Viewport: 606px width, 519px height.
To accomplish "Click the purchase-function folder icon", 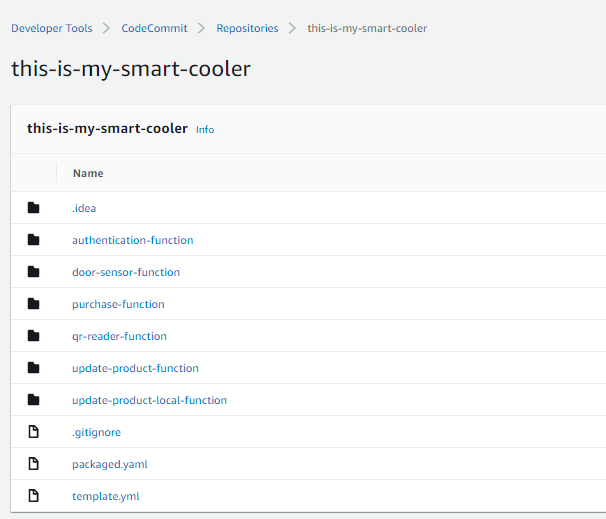I will pyautogui.click(x=34, y=304).
